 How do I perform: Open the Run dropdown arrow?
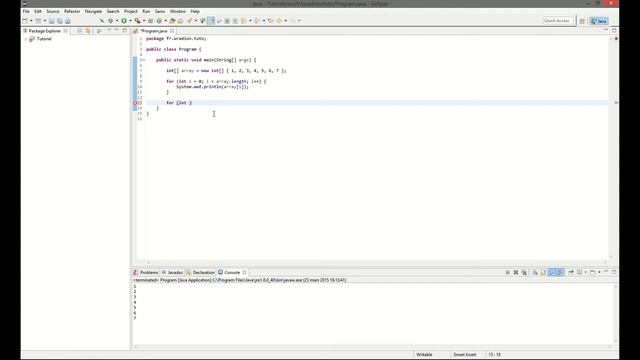tap(130, 20)
